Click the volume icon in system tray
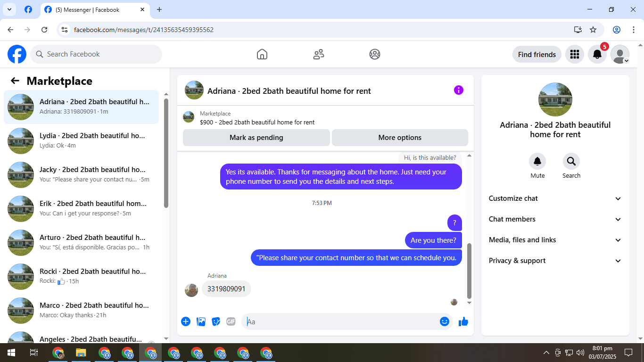Screen dimensions: 644x362 pyautogui.click(x=580, y=353)
